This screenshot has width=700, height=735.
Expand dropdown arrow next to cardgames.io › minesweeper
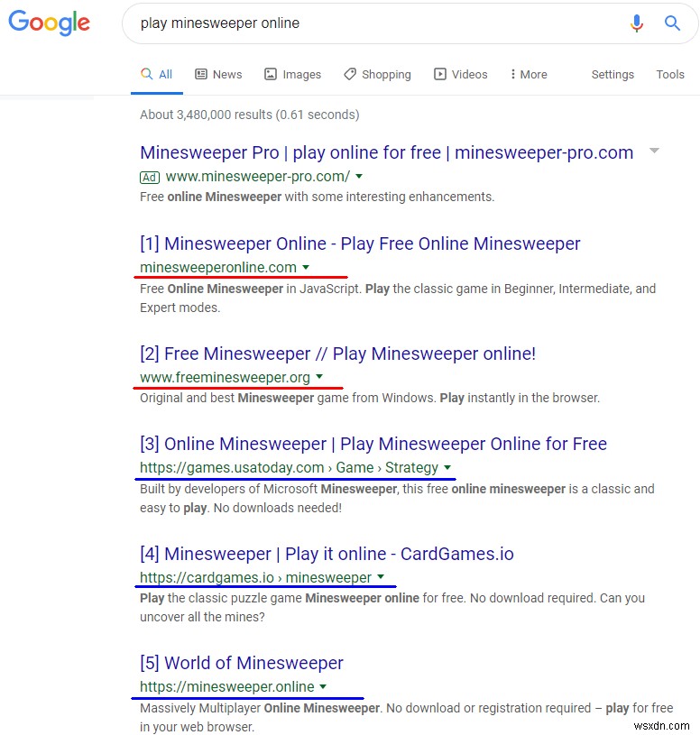pyautogui.click(x=381, y=577)
